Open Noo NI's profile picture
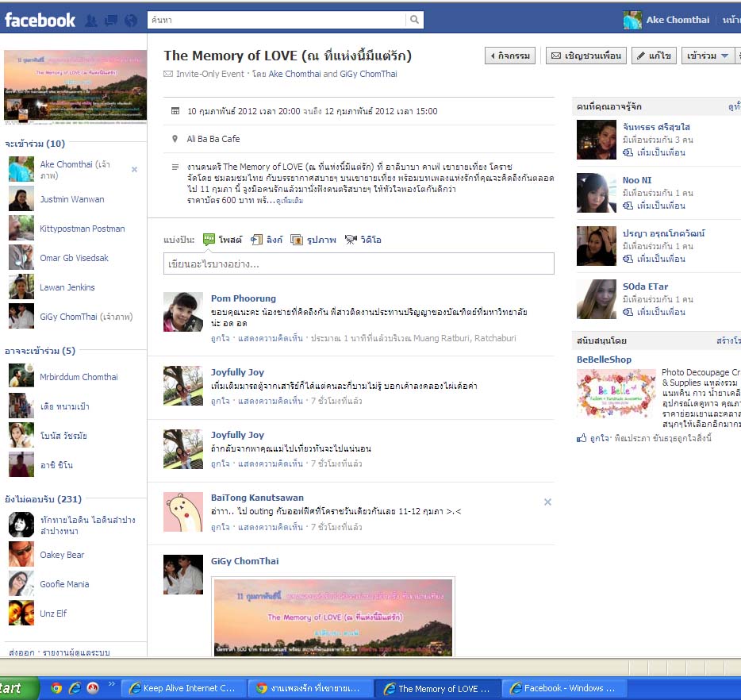Screen dimensions: 741x700 pos(597,193)
